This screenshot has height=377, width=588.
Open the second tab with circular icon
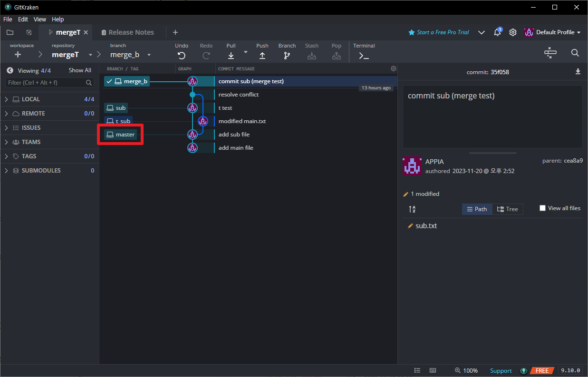29,32
